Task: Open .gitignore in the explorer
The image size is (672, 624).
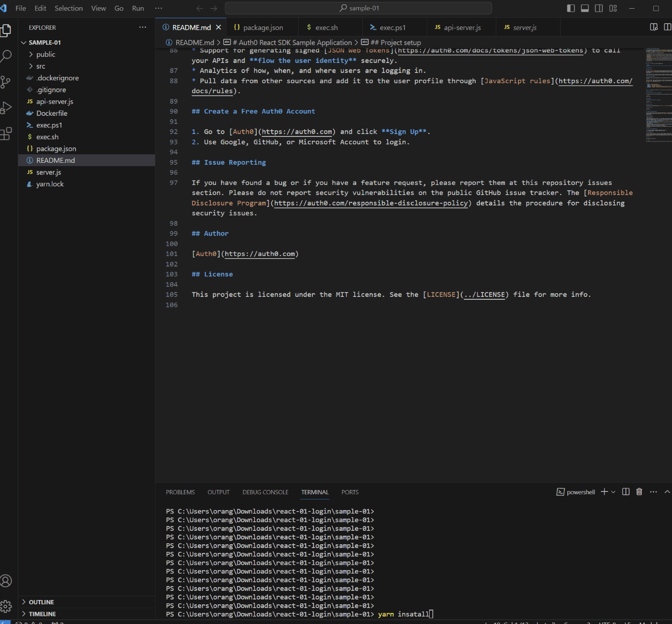Action: coord(86,90)
